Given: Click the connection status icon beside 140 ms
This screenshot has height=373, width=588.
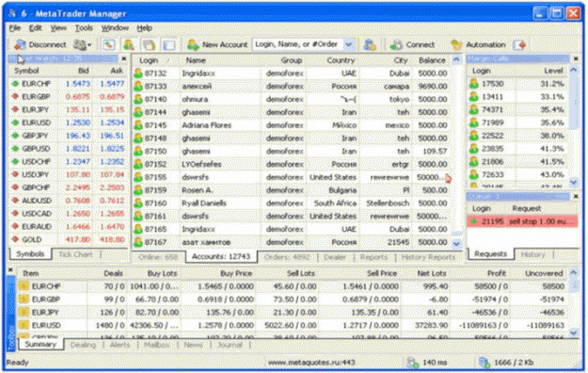Looking at the screenshot, I should pyautogui.click(x=412, y=363).
